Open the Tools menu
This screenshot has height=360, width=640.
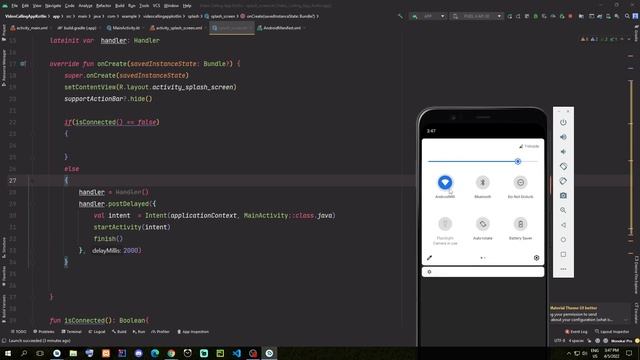144,6
